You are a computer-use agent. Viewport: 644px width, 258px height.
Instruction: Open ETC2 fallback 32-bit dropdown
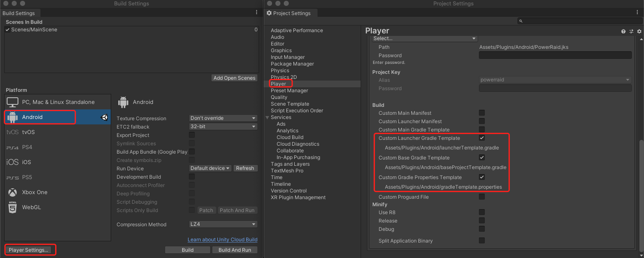point(223,126)
